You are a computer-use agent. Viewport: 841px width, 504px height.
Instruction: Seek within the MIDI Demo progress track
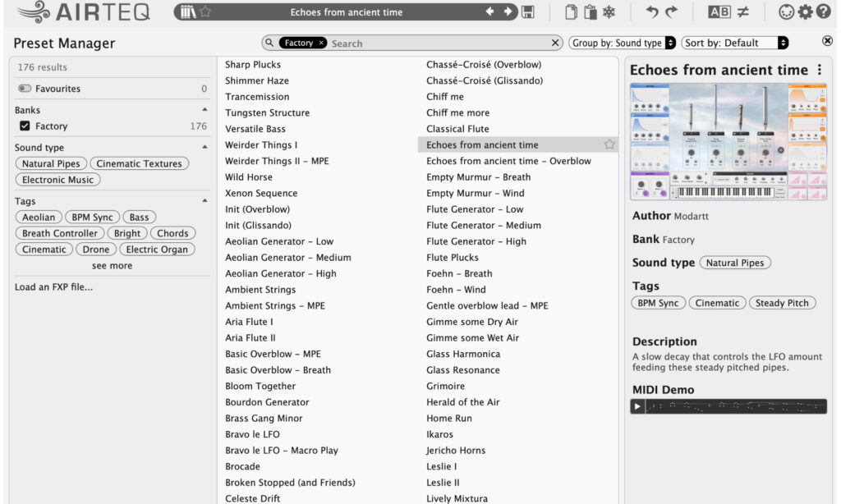(x=735, y=406)
